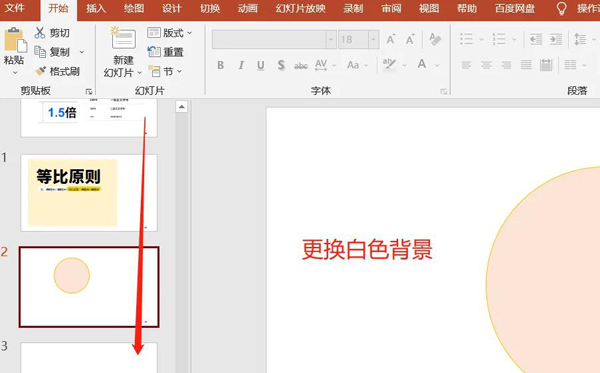Click the Tell Me lightbulb icon
Viewport: 600px width, 373px height.
click(561, 8)
